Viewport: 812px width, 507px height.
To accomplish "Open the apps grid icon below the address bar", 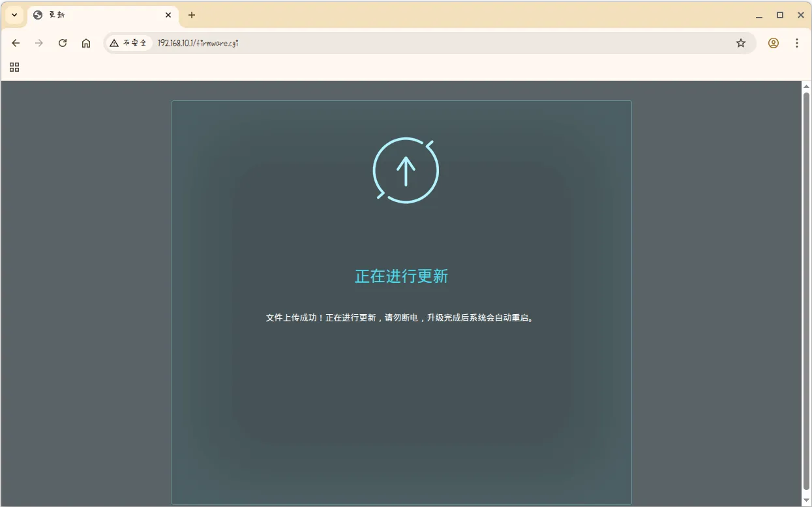I will [x=14, y=67].
